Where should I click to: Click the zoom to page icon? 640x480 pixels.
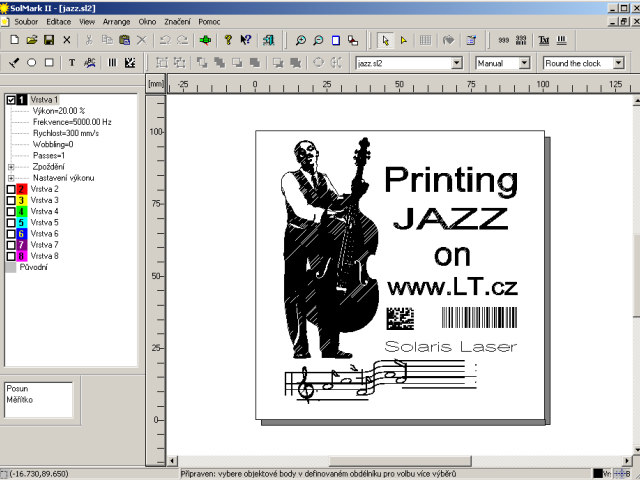336,40
